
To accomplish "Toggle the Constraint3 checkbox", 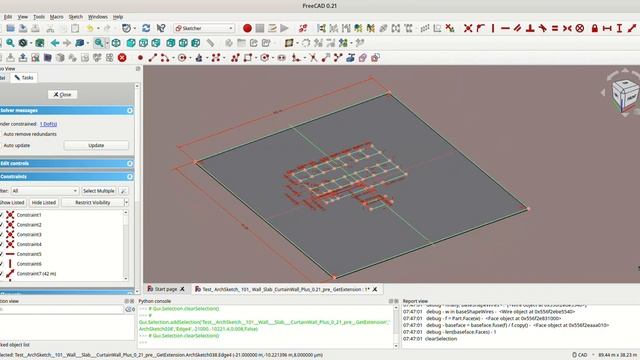I will (1, 234).
